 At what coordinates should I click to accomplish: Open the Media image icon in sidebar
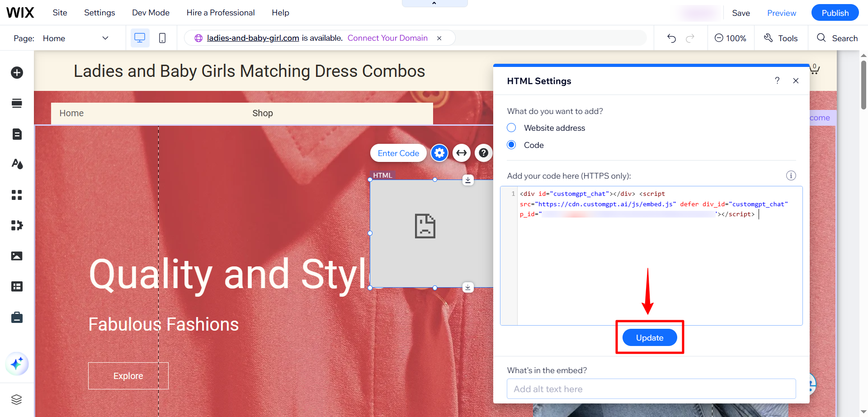(x=17, y=256)
